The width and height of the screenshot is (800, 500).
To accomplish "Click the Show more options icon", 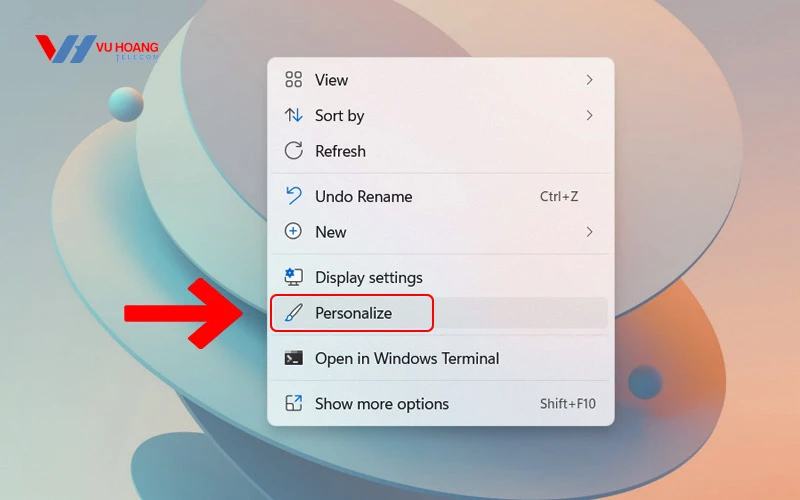I will 293,404.
